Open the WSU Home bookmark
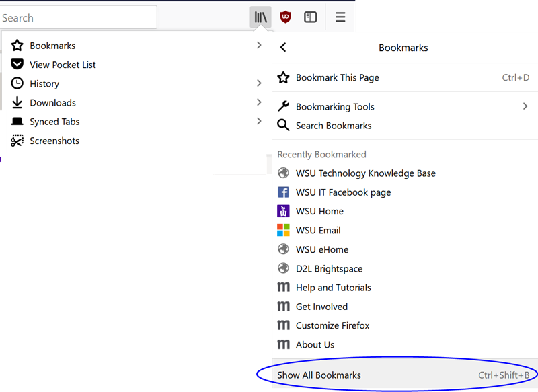Screen dimensions: 538x392 click(319, 211)
